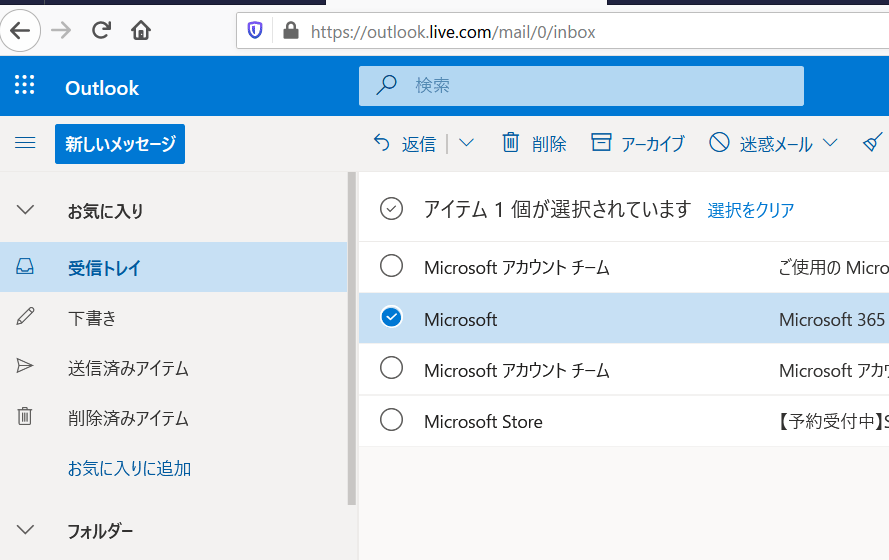Click the 選択をクリア link

751,210
